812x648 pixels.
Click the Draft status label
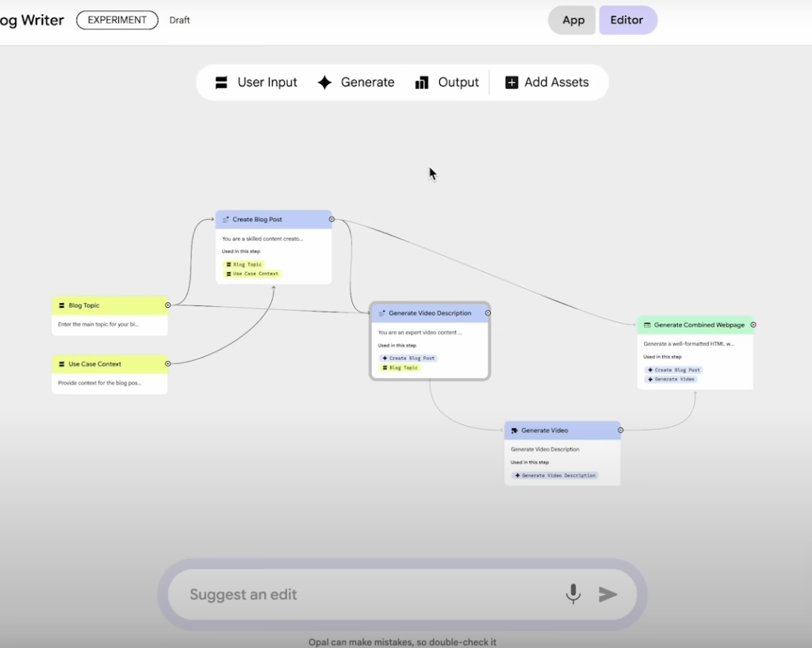(x=180, y=20)
